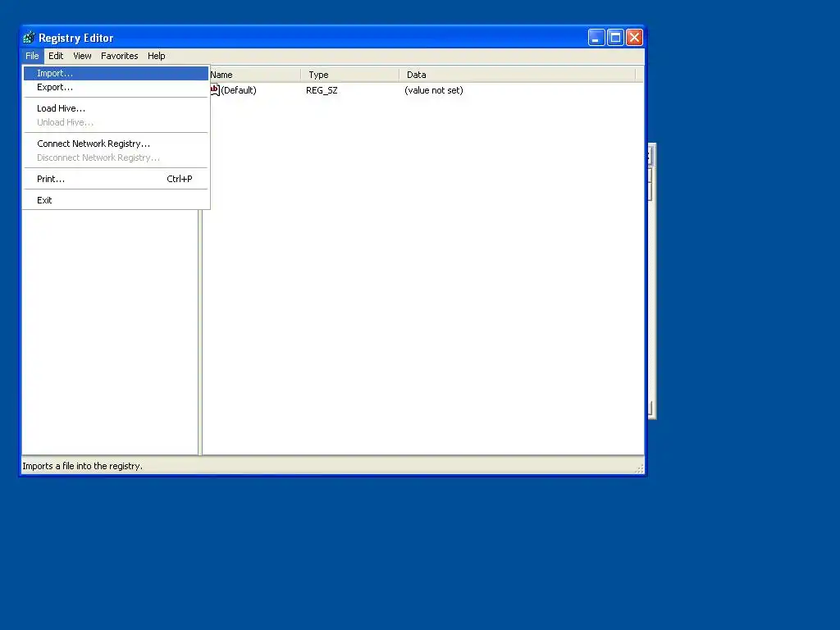Click the (value not set) data cell
This screenshot has height=630, width=840.
pyautogui.click(x=434, y=90)
